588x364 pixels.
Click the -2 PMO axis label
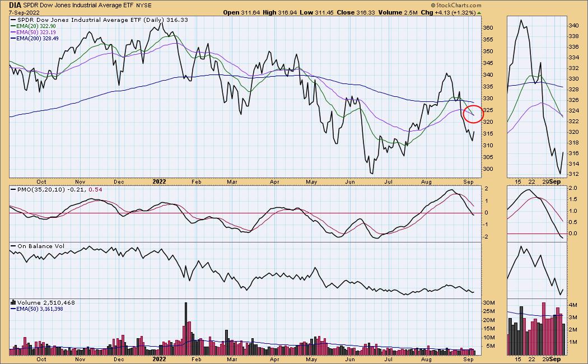[486, 236]
